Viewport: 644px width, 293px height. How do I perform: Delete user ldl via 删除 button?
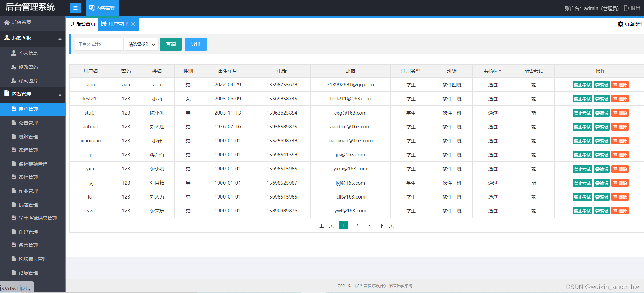point(620,197)
